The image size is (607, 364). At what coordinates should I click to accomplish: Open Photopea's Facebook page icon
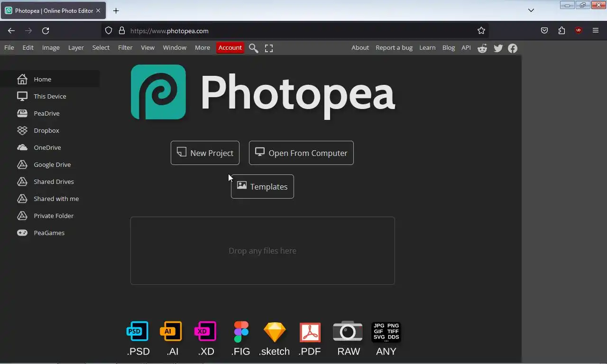click(x=513, y=48)
